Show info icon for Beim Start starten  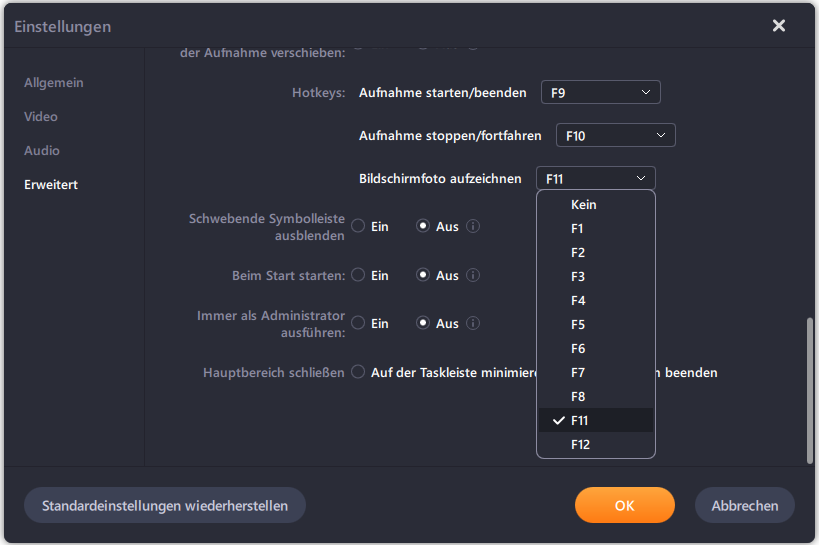pos(473,275)
